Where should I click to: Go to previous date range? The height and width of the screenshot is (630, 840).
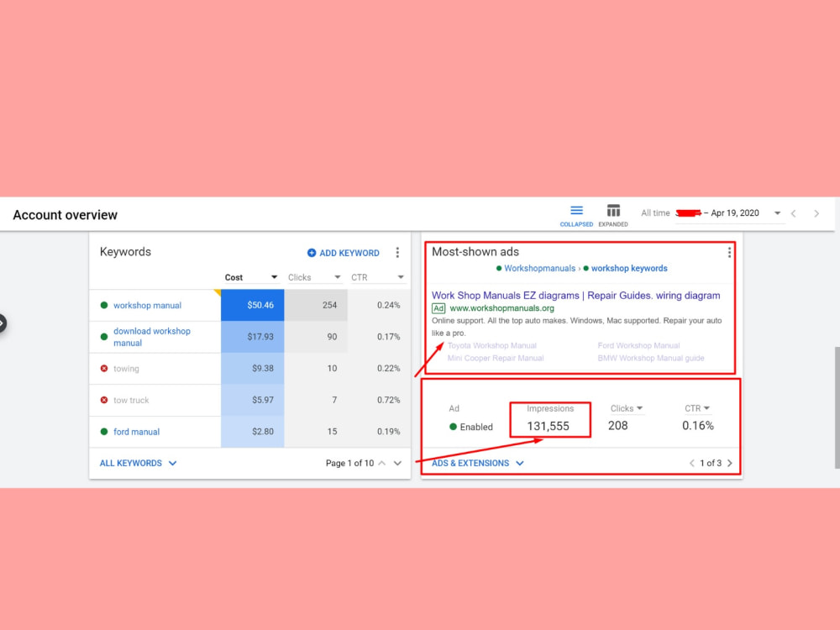pyautogui.click(x=794, y=213)
